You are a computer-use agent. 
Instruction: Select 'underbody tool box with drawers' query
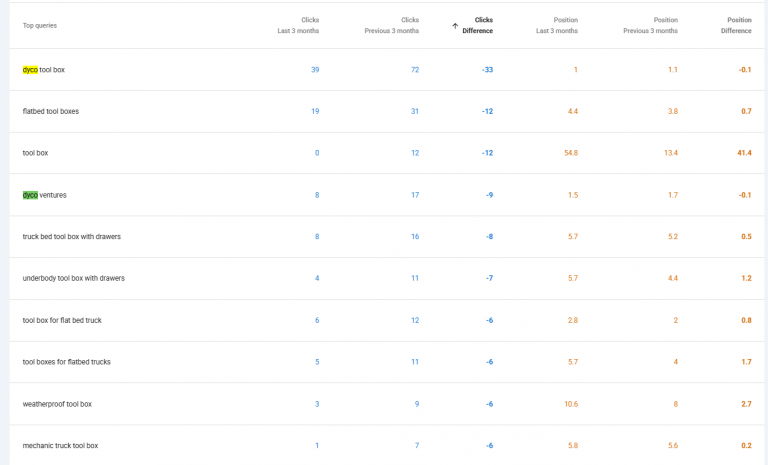click(73, 278)
